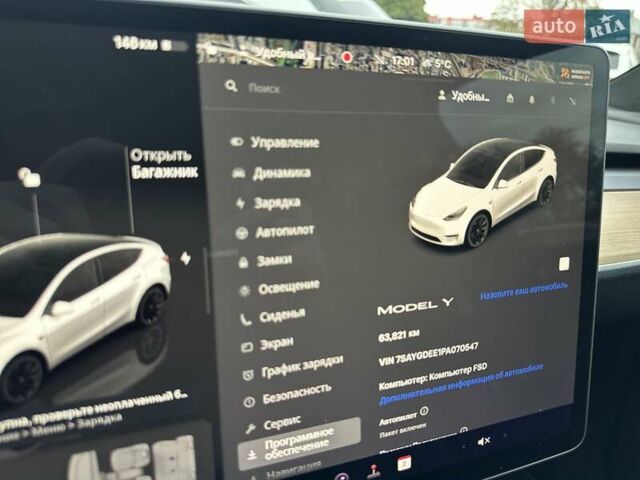Tap the red dashcam recording icon
The width and height of the screenshot is (640, 480).
click(347, 58)
